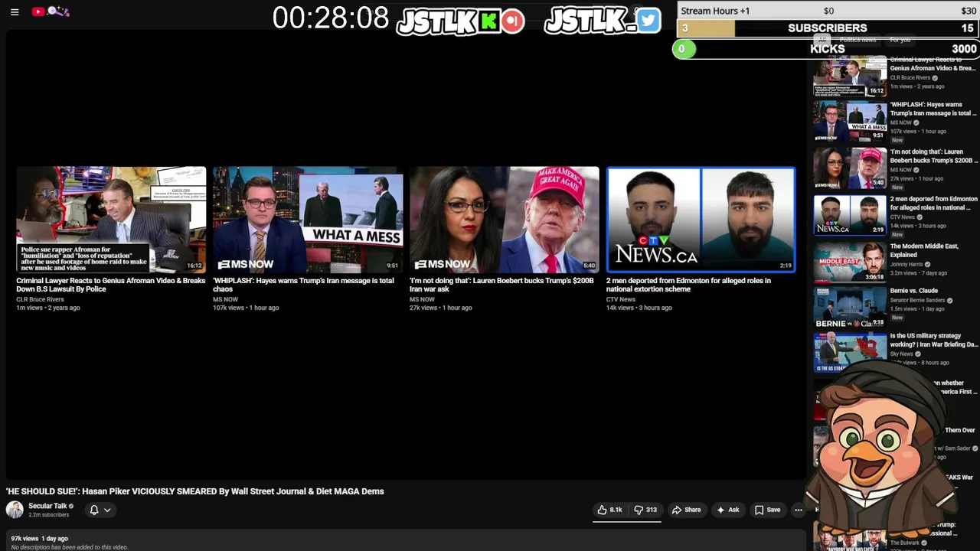Image resolution: width=980 pixels, height=551 pixels.
Task: Click sidebar title 'WHIPLASH: Hayes warns'
Action: (x=933, y=109)
